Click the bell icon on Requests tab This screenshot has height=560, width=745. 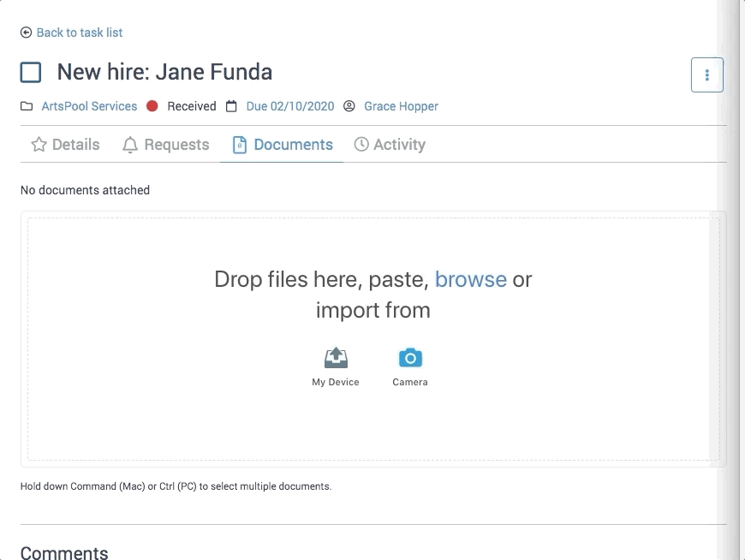click(x=130, y=145)
